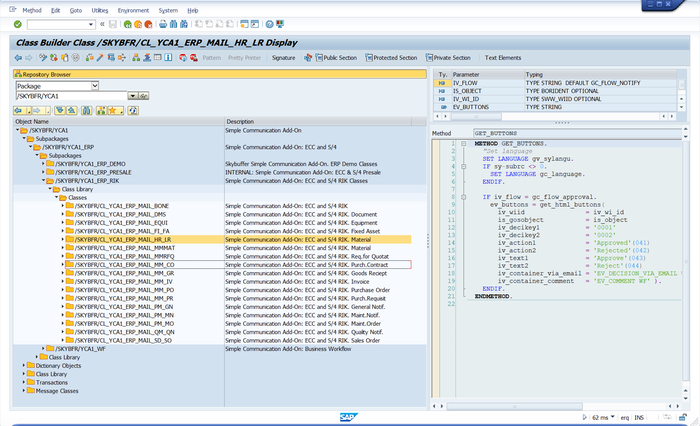Open the Help menu
The image size is (700, 426).
192,10
